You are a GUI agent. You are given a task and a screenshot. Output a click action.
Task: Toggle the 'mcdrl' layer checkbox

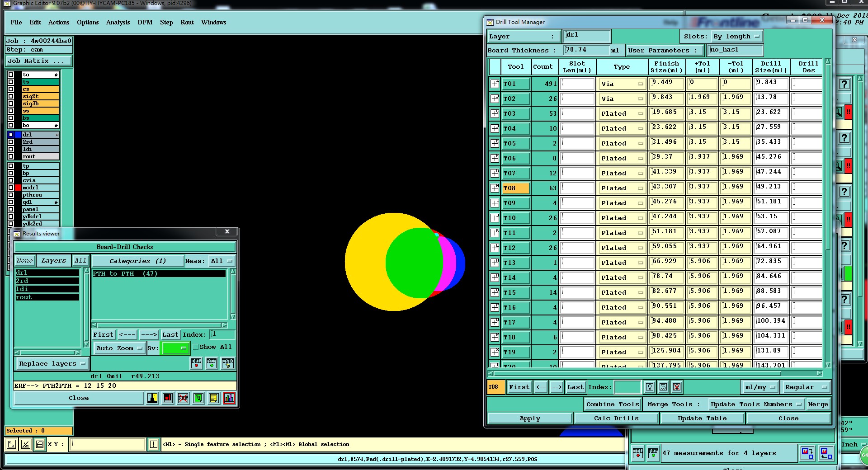click(11, 188)
